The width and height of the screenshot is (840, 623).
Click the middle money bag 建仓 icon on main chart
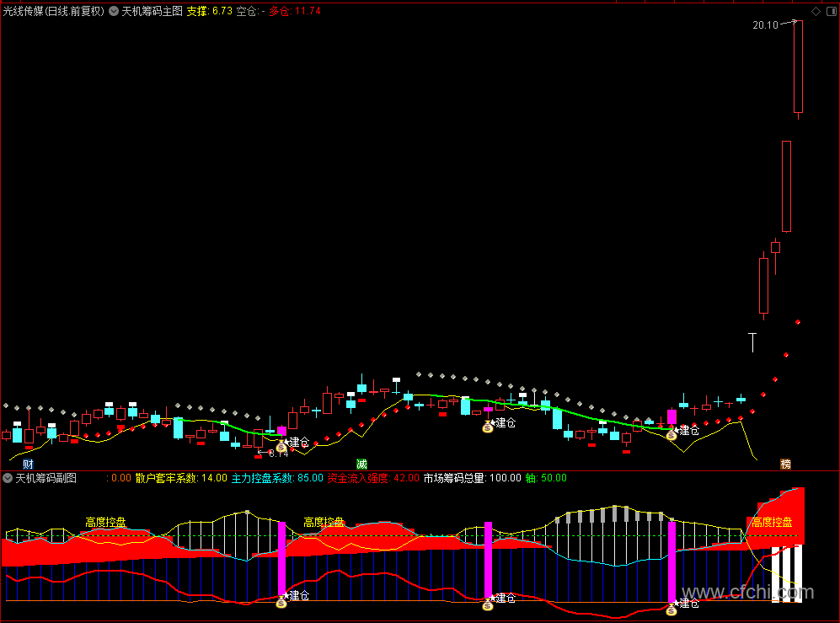[x=488, y=427]
